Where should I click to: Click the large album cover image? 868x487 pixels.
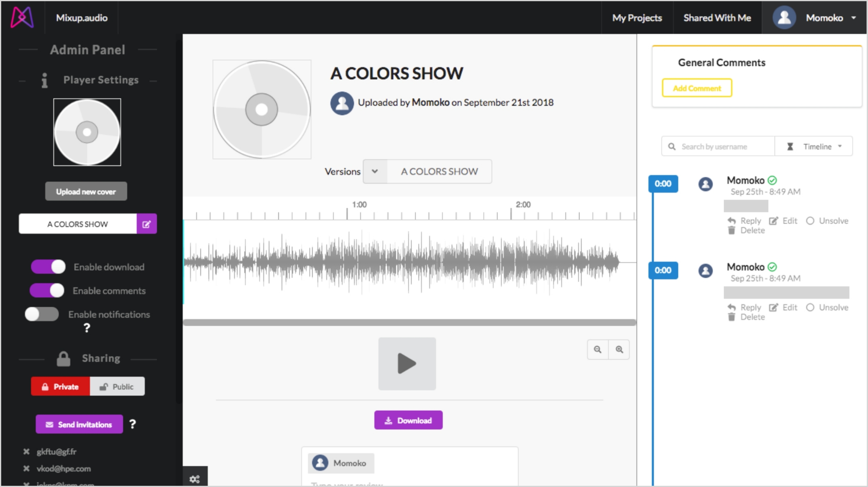coord(262,109)
